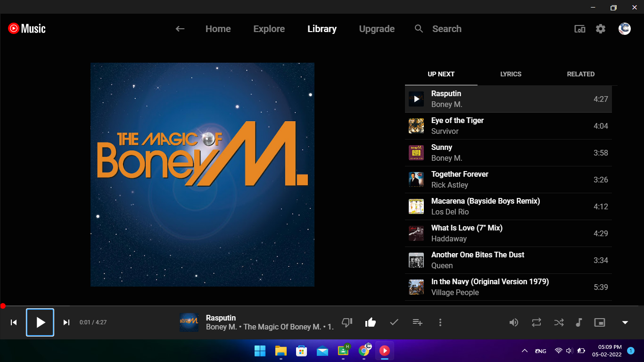This screenshot has height=362, width=644.
Task: Toggle repeat mode
Action: pyautogui.click(x=536, y=322)
